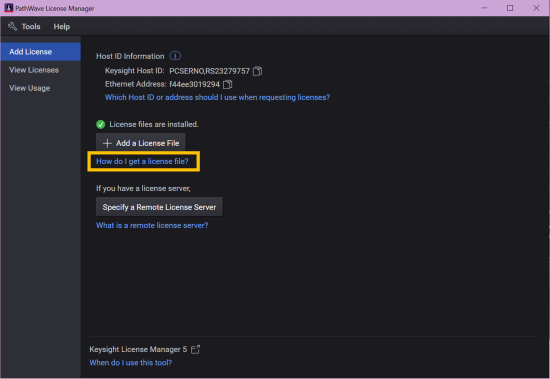The width and height of the screenshot is (550, 379).
Task: Switch to View Usage sidebar tab
Action: pos(40,88)
